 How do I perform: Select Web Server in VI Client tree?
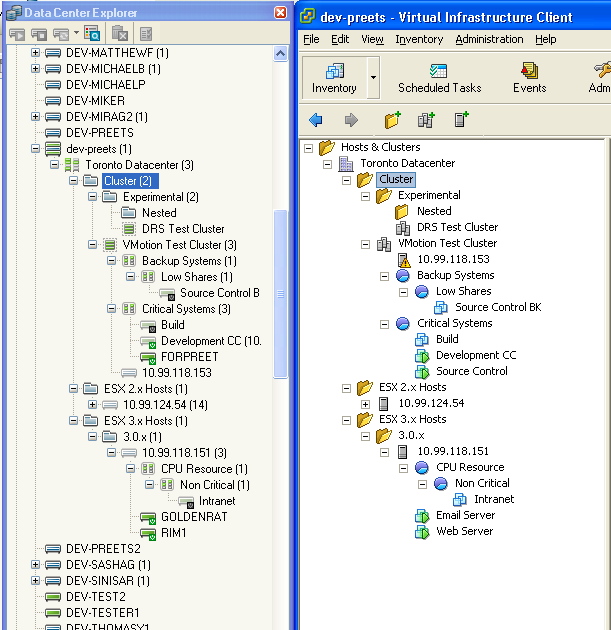click(464, 531)
